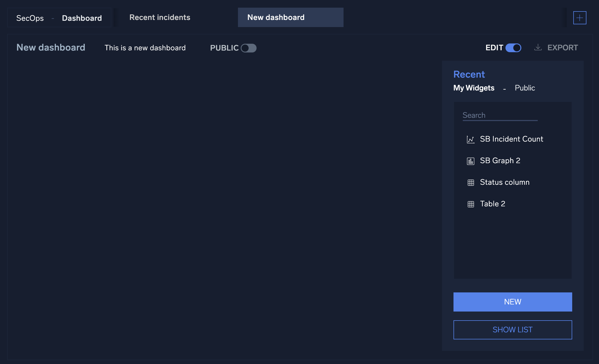The height and width of the screenshot is (364, 599).
Task: Switch to the Recent incidents tab
Action: tap(159, 17)
